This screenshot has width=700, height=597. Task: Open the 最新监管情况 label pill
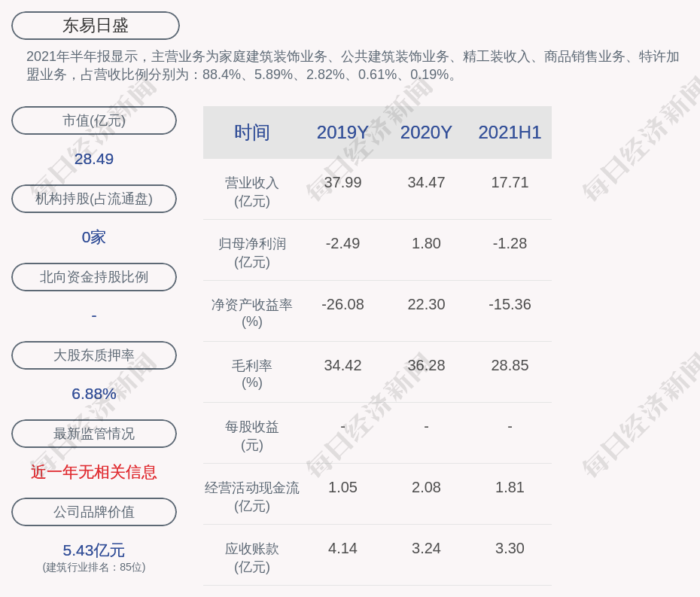(x=94, y=434)
